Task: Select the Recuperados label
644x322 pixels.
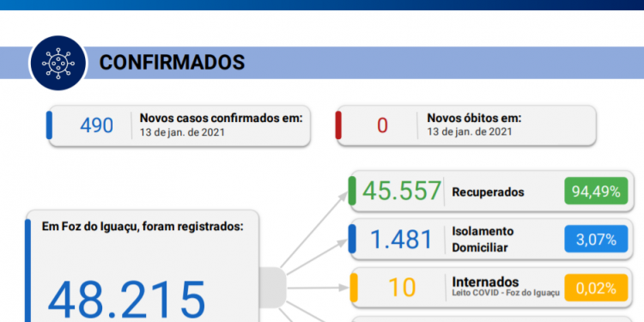Action: [x=488, y=192]
